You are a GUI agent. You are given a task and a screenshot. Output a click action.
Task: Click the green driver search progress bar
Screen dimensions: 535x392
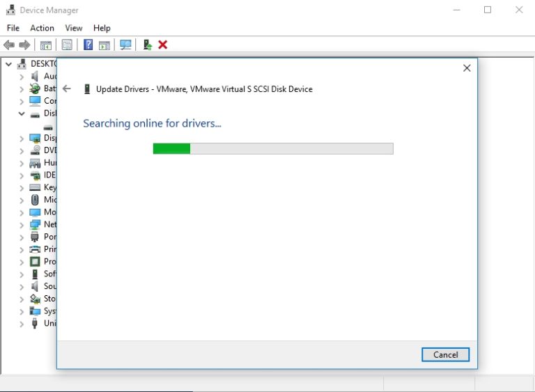tap(273, 149)
